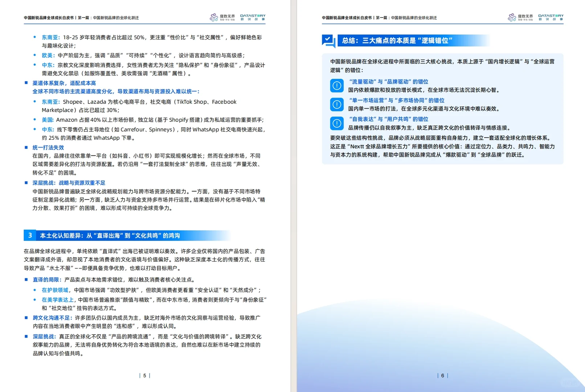585x392 pixels.
Task: Click the blue heading “单一市场运营”与“多市场协同”的错位
Action: 396,101
